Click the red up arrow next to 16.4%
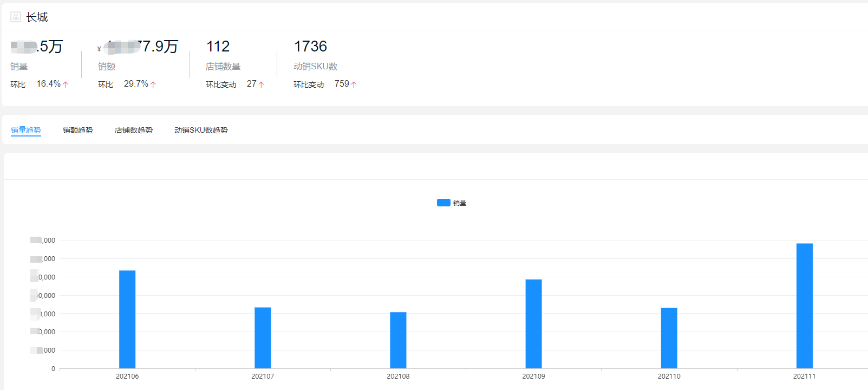868x390 pixels. coord(66,84)
